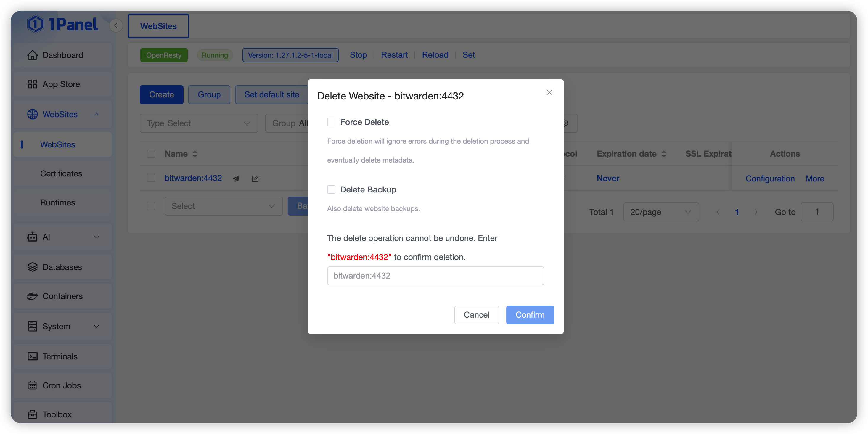Open the 20/page pagination dropdown
The image size is (868, 434).
[x=661, y=212]
